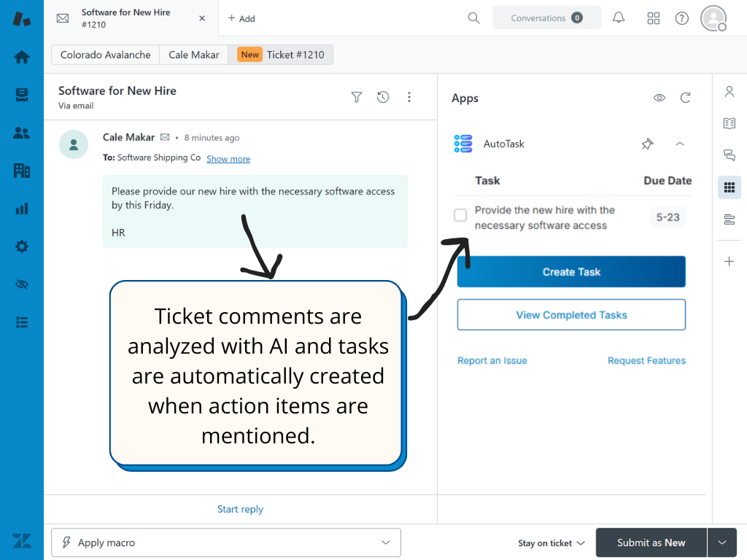This screenshot has width=747, height=560.
Task: Click the Start reply link
Action: pos(240,509)
